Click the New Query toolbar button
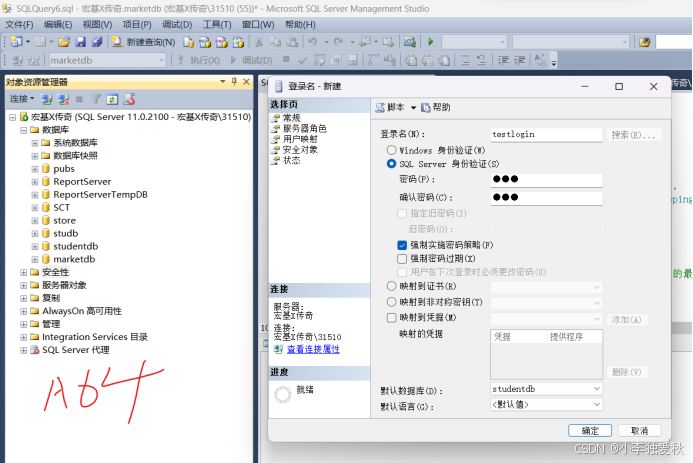This screenshot has height=463, width=693. 143,42
